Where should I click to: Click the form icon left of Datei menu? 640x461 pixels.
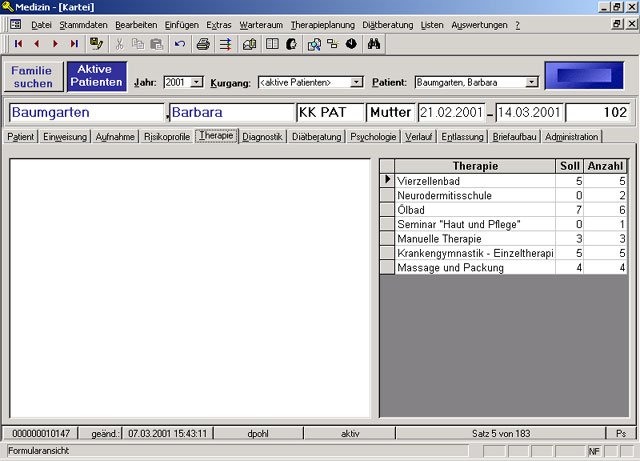(16, 24)
